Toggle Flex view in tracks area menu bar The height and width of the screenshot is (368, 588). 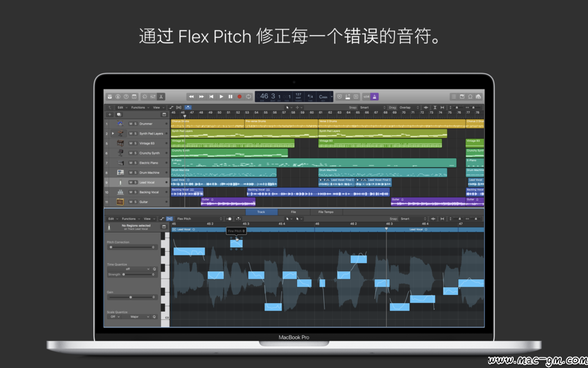tap(179, 107)
